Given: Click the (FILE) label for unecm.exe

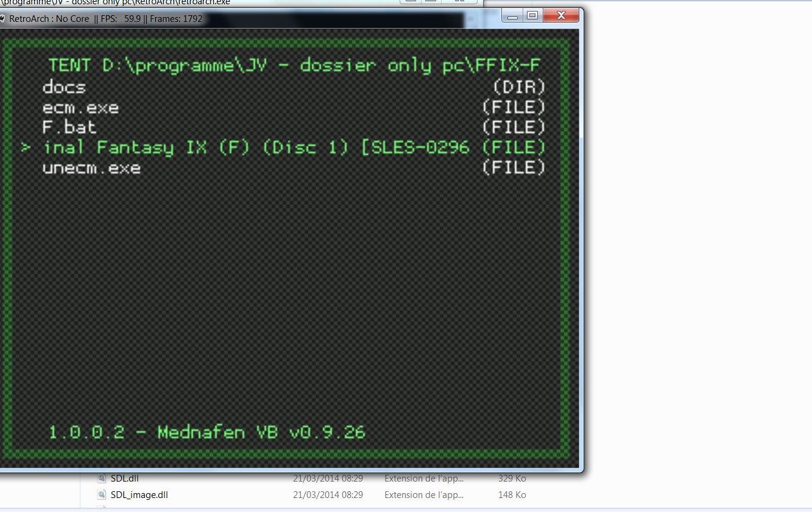Looking at the screenshot, I should [x=514, y=168].
